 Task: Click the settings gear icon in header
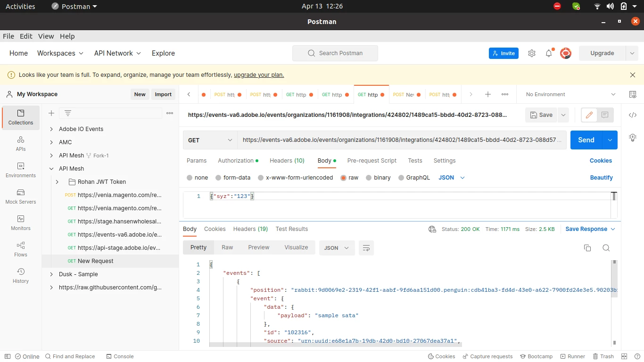tap(532, 53)
